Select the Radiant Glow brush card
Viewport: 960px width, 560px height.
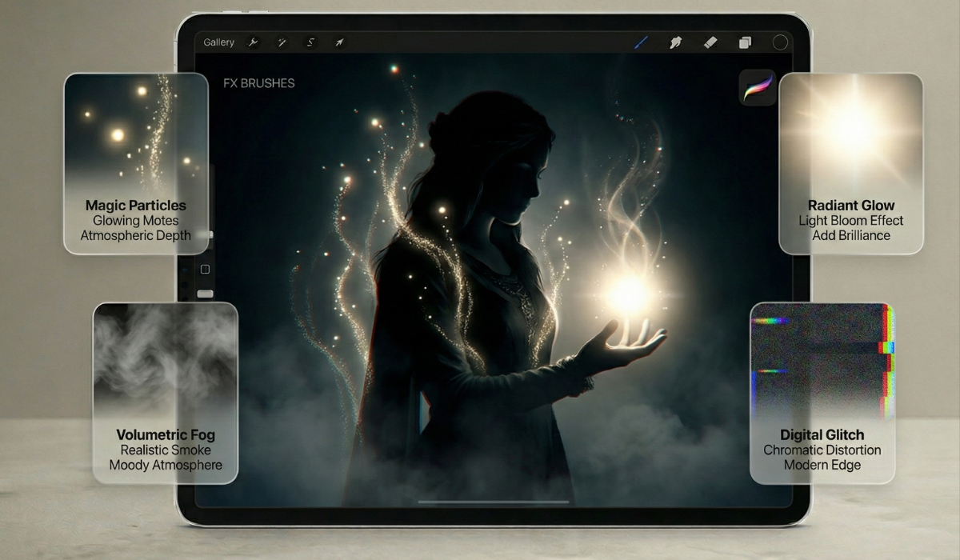(850, 163)
